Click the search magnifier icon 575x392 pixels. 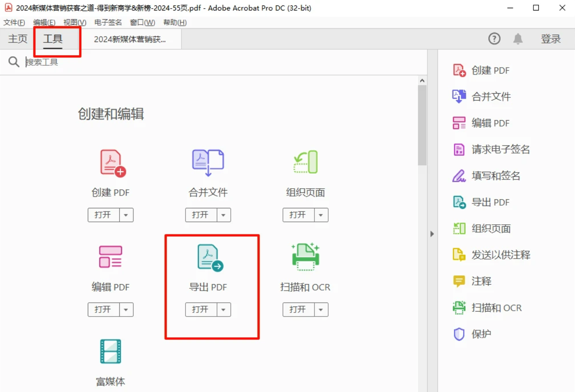14,62
